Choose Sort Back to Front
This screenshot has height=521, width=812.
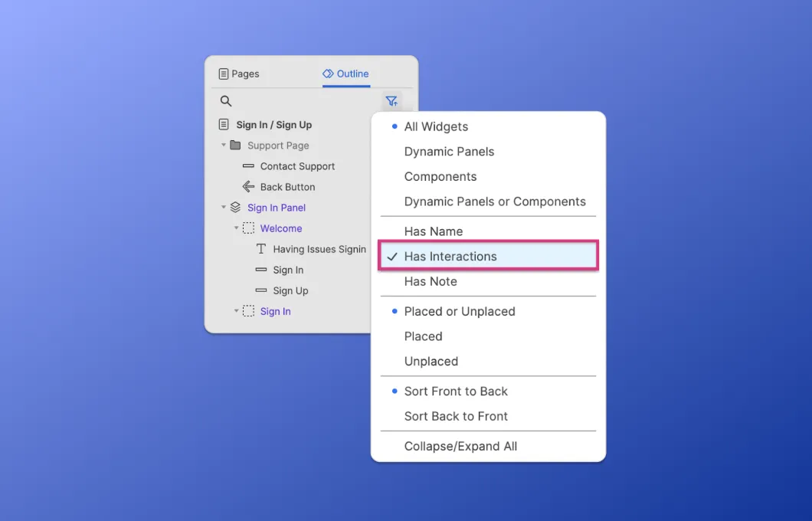coord(456,417)
